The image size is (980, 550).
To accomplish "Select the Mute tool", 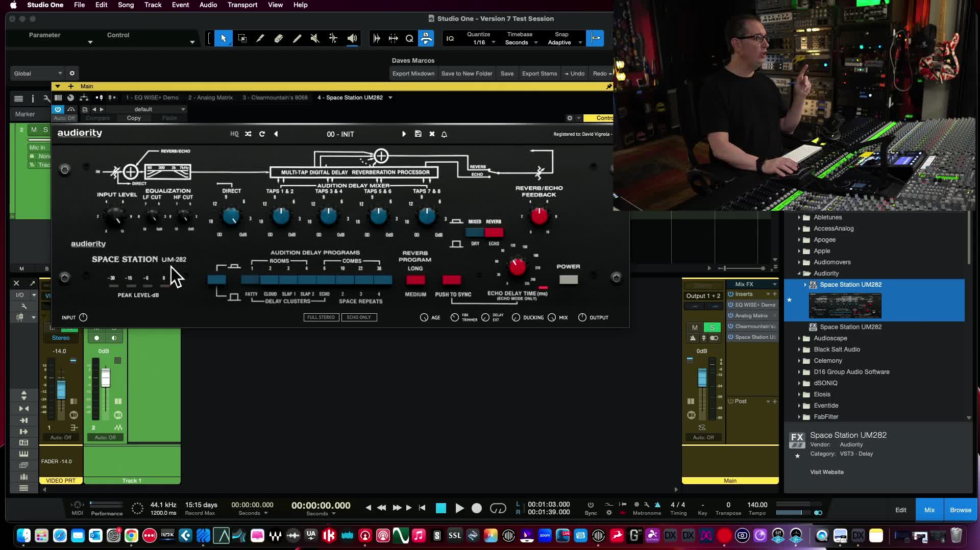I will click(x=315, y=38).
